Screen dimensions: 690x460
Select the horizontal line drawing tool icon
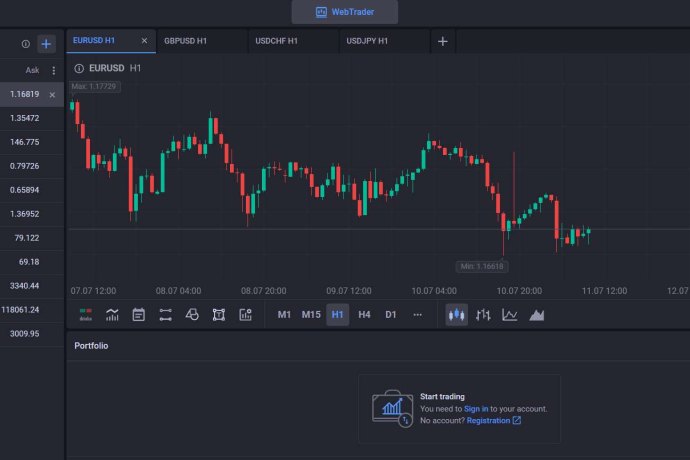pos(165,315)
